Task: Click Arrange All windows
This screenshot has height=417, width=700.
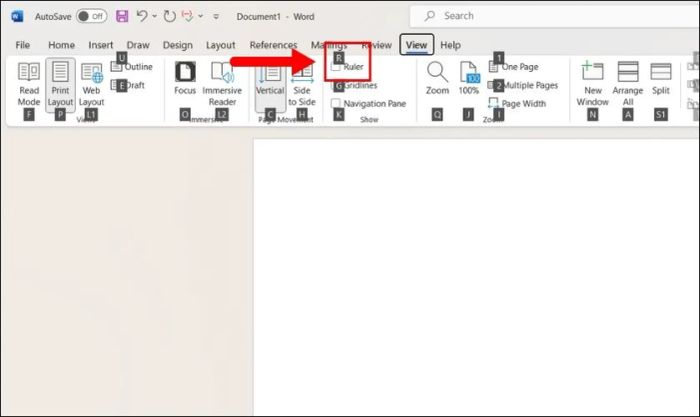Action: point(628,84)
